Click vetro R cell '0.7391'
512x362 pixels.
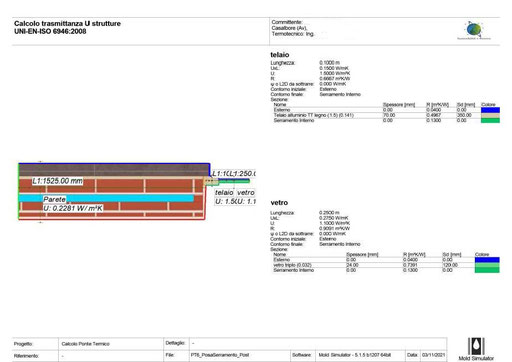pyautogui.click(x=410, y=265)
